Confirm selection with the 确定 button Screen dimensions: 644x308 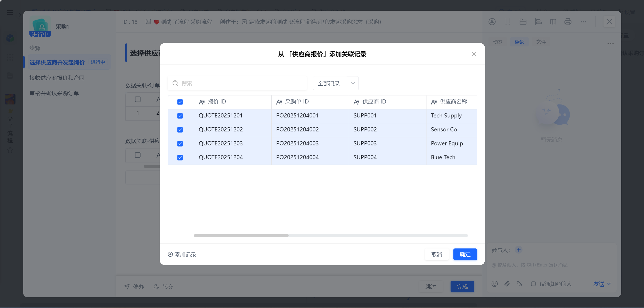pos(465,254)
